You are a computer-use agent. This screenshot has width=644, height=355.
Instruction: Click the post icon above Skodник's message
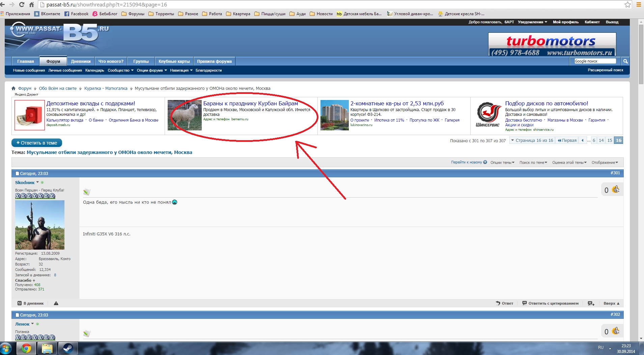[87, 192]
